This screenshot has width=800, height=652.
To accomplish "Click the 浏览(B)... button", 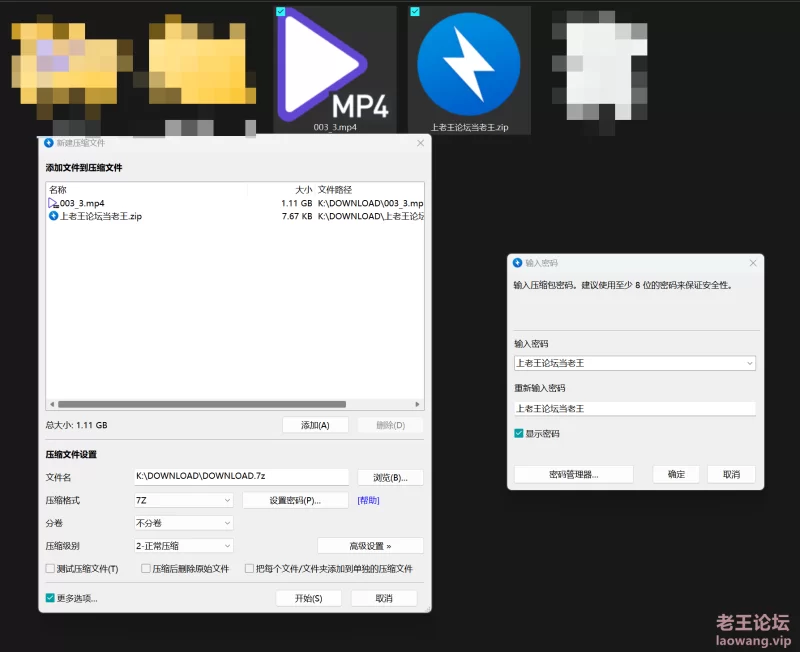I will tap(390, 478).
